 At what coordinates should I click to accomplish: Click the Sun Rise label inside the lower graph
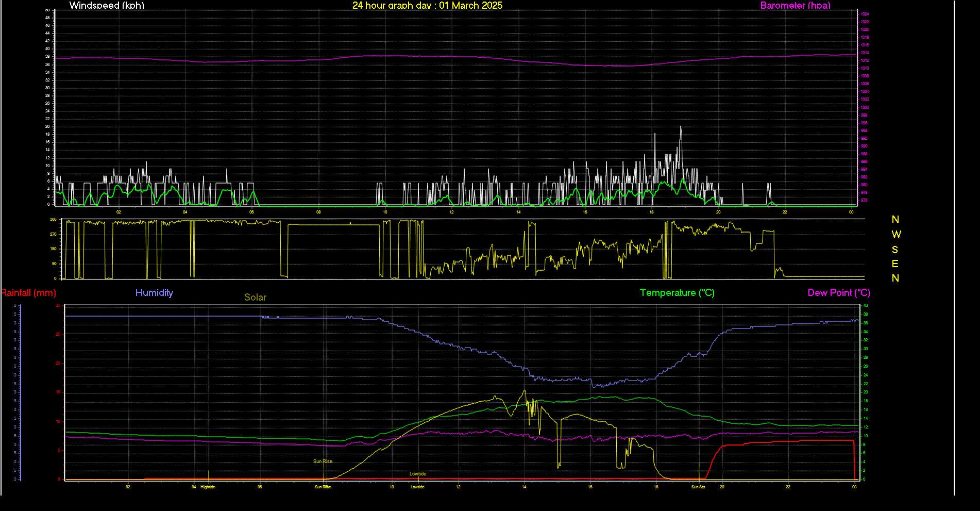[x=323, y=461]
